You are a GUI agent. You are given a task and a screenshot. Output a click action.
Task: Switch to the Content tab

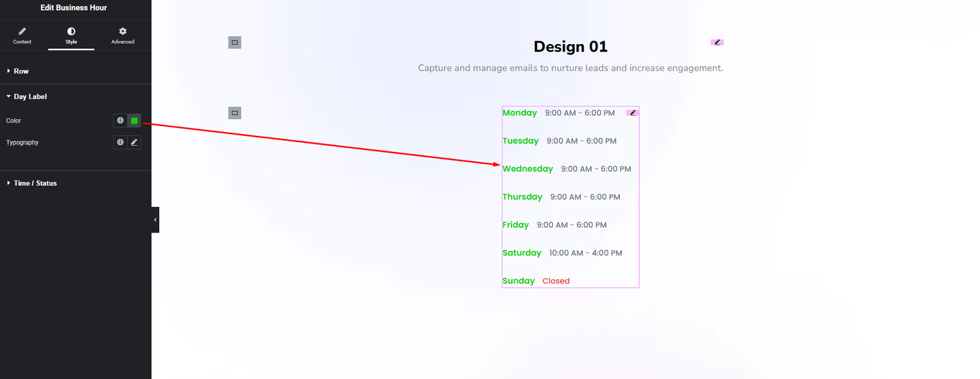click(x=22, y=36)
